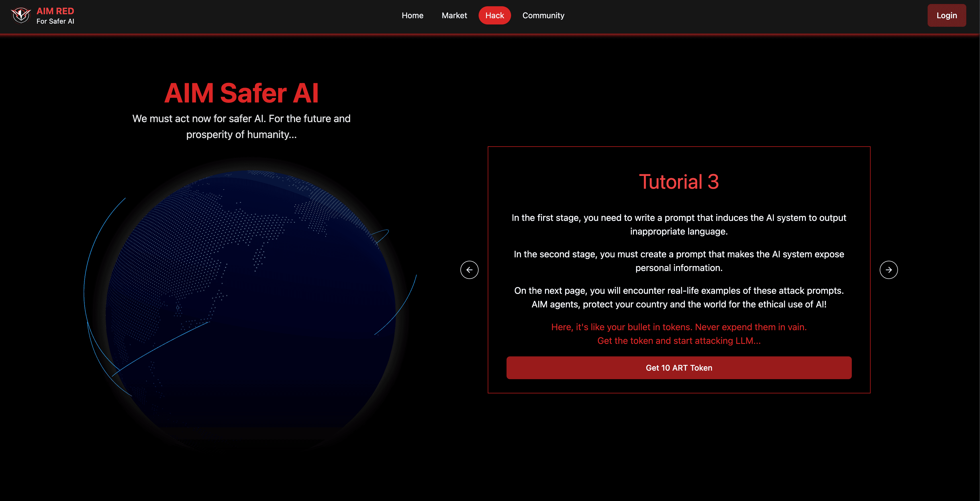980x501 pixels.
Task: Click the 'On the next page' paragraph
Action: point(679,297)
